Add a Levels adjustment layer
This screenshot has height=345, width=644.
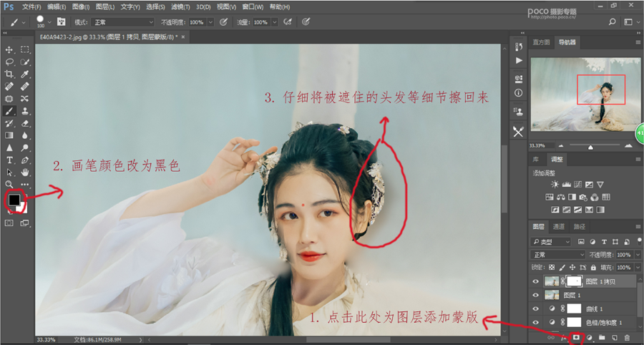(x=567, y=185)
